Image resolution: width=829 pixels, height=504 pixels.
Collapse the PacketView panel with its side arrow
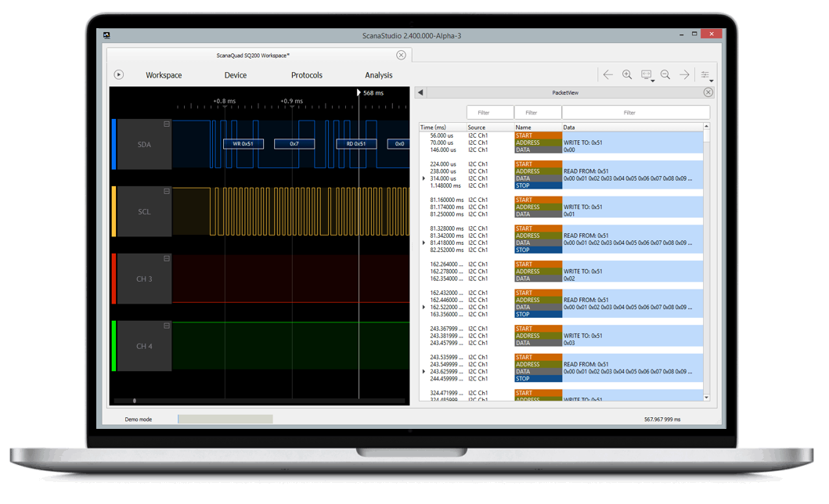tap(420, 92)
